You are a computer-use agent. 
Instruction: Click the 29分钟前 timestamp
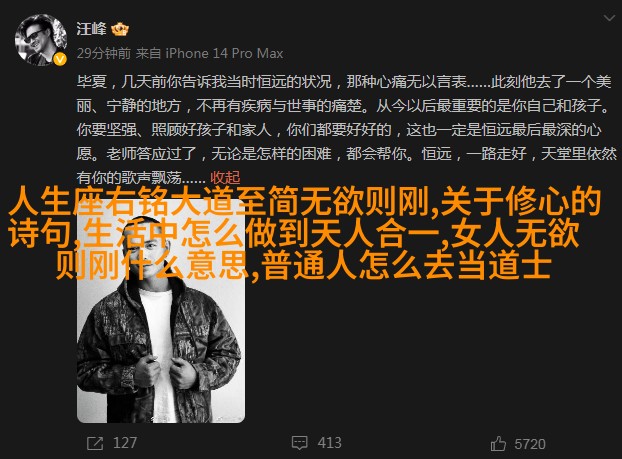(104, 53)
